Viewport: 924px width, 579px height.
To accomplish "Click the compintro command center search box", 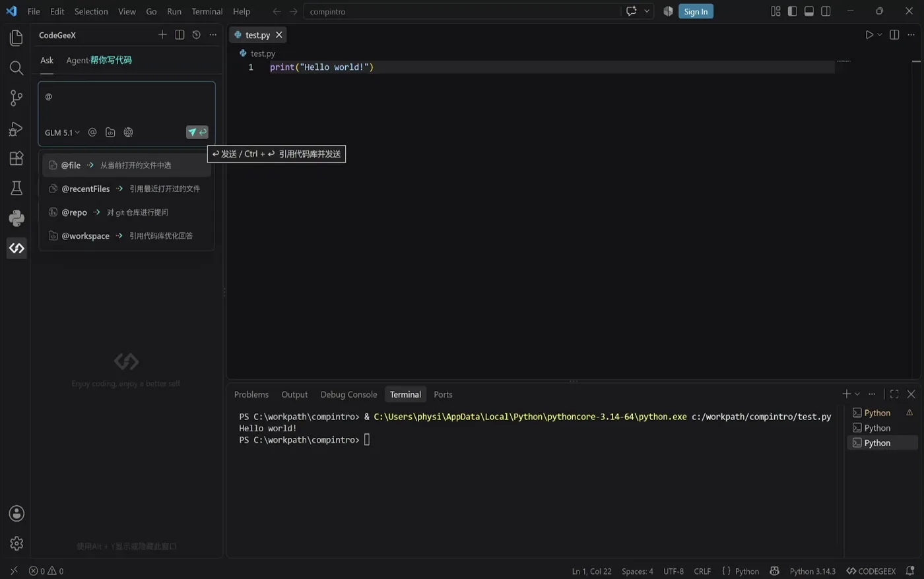I will pyautogui.click(x=462, y=11).
